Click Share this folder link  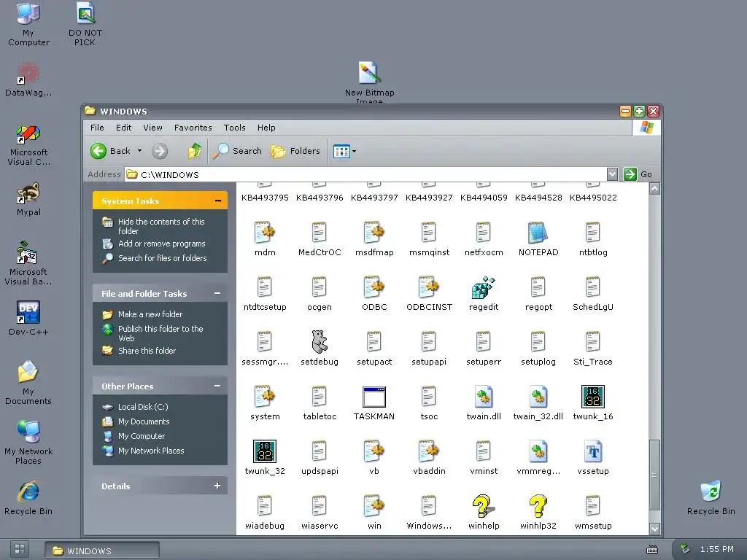click(x=147, y=351)
